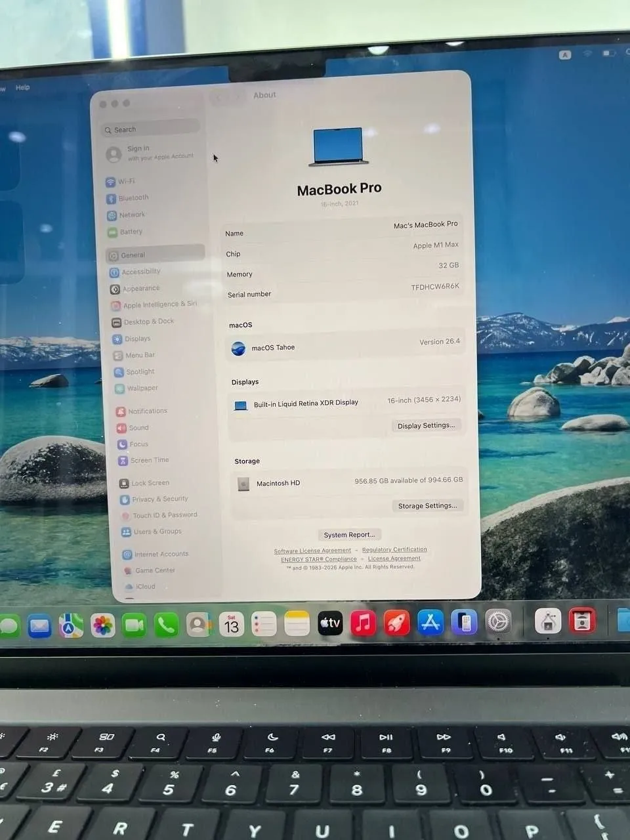Click the macOS Tahoe row
630x840 pixels.
pyautogui.click(x=346, y=345)
